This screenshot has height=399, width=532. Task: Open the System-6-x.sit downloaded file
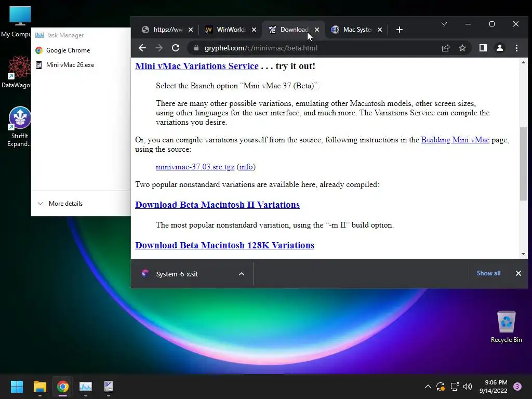coord(177,274)
